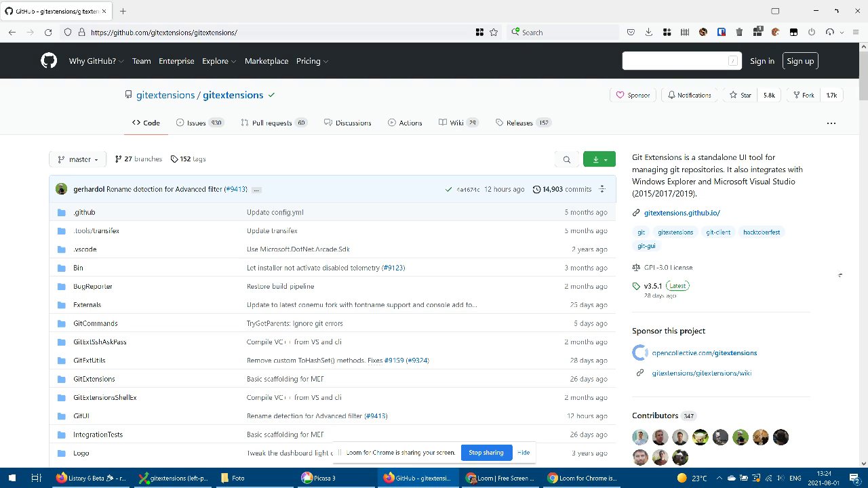Open gitextensions.github.io website link
This screenshot has width=868, height=488.
click(x=682, y=213)
